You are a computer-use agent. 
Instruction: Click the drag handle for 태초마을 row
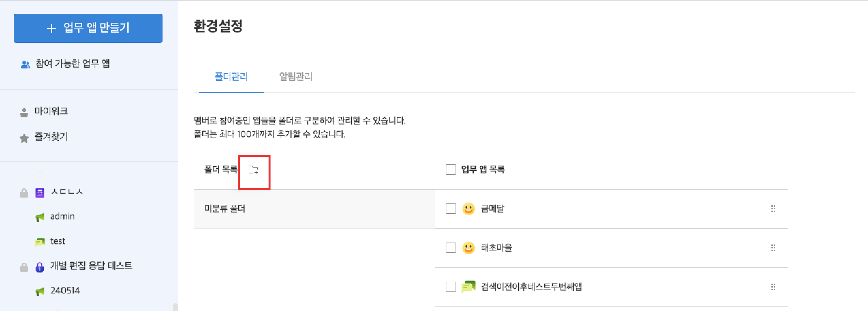[x=773, y=248]
